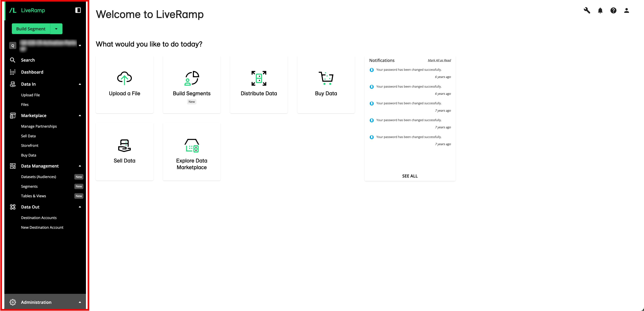Viewport: 644px width, 311px height.
Task: Open Buy Data in sidebar Marketplace
Action: (x=28, y=155)
